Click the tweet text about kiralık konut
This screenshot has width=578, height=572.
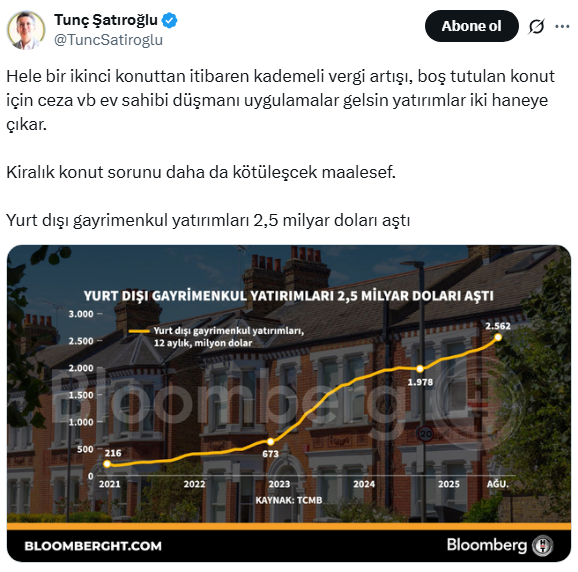(x=201, y=172)
